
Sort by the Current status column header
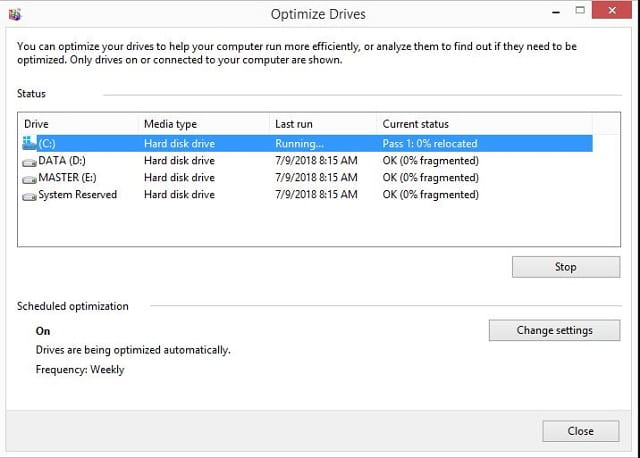(x=484, y=124)
